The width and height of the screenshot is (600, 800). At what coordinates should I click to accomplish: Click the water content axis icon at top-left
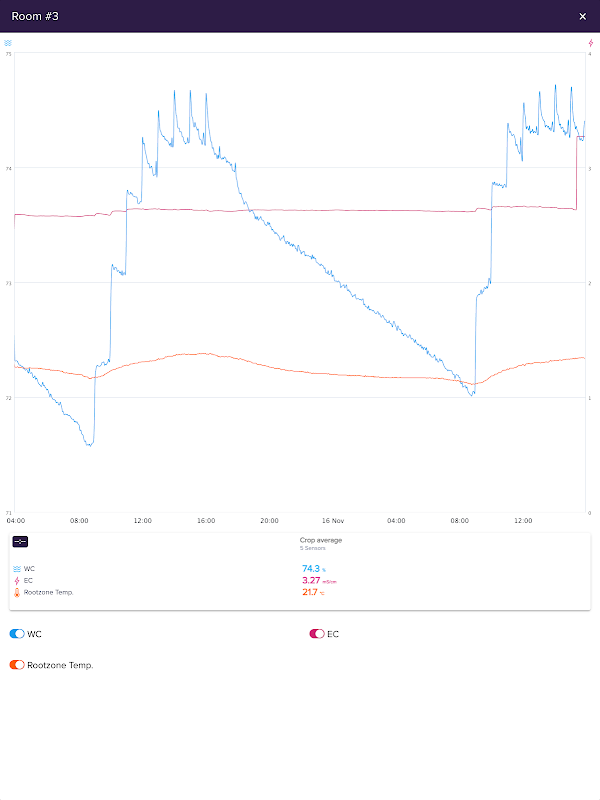(x=8, y=44)
